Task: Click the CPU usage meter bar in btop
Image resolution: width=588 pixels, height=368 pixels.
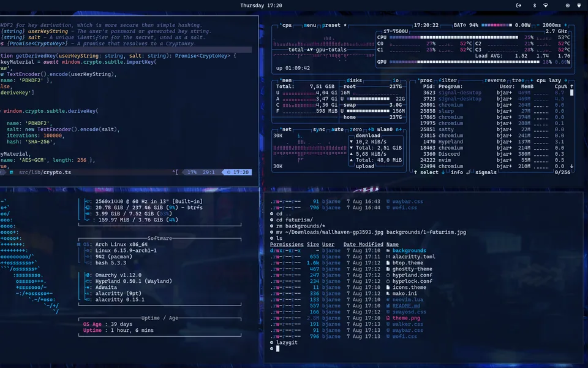Action: pyautogui.click(x=454, y=37)
